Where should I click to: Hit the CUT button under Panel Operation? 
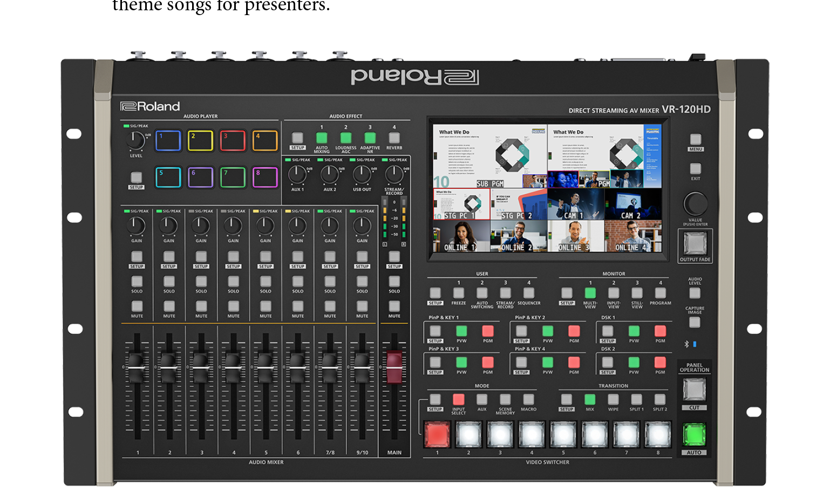click(x=694, y=390)
